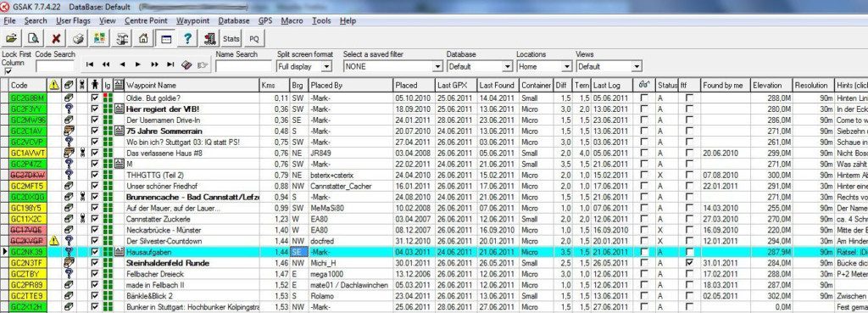
Task: Click note icon beside Hier regiert der VfB!
Action: coord(119,109)
